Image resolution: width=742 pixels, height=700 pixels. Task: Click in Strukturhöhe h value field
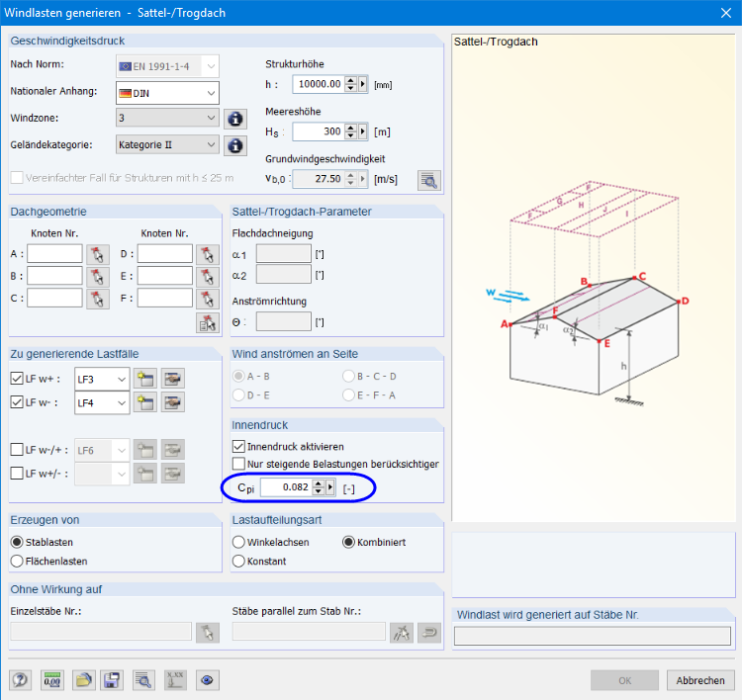coord(320,84)
